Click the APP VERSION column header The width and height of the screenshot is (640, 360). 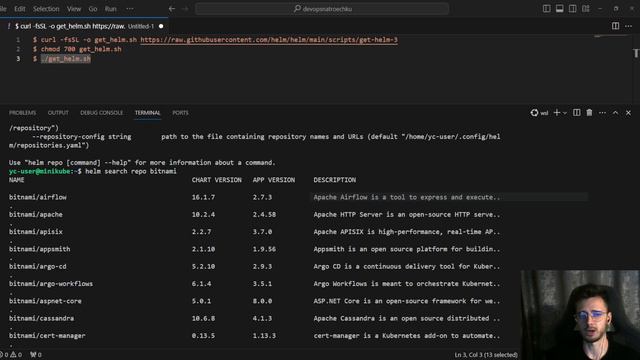[x=273, y=180]
